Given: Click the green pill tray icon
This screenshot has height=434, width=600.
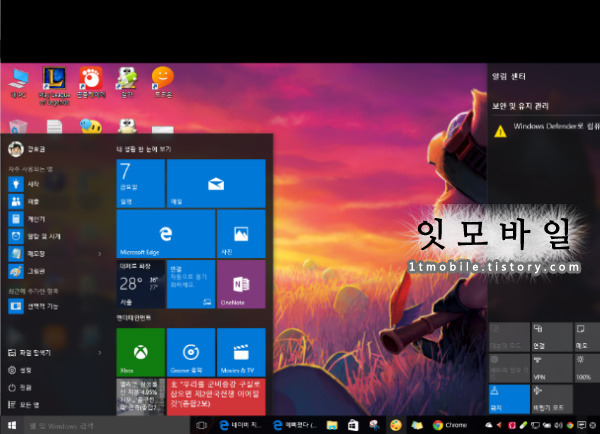Looking at the screenshot, I should (x=523, y=425).
